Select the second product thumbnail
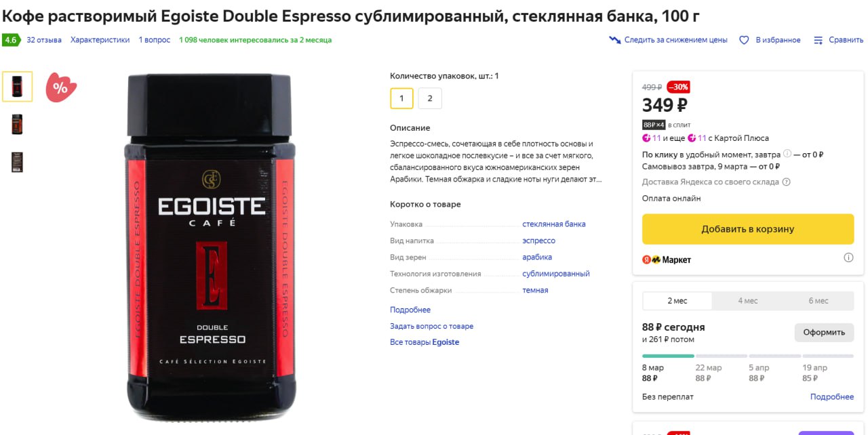The width and height of the screenshot is (868, 435). tap(17, 124)
